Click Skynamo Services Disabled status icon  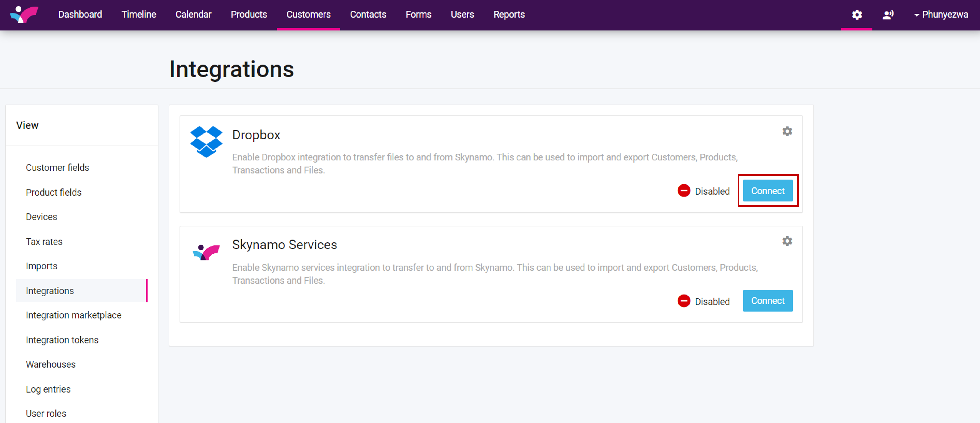(684, 301)
